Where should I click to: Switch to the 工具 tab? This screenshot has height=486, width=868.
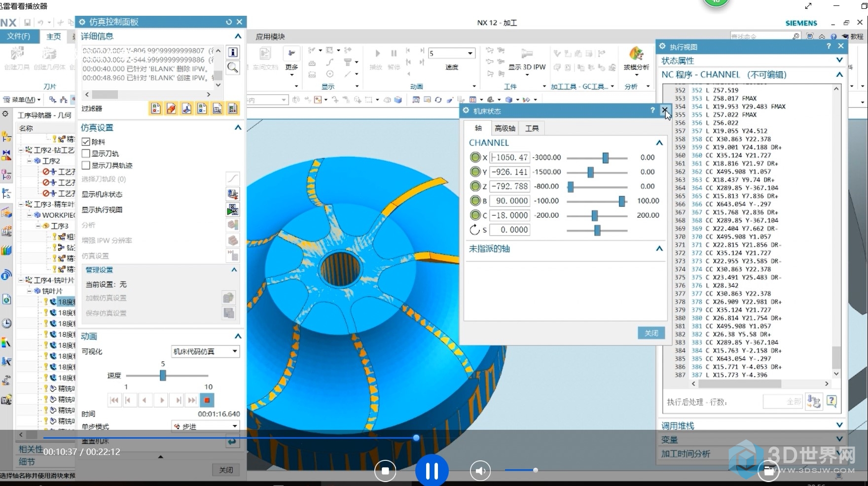coord(532,128)
